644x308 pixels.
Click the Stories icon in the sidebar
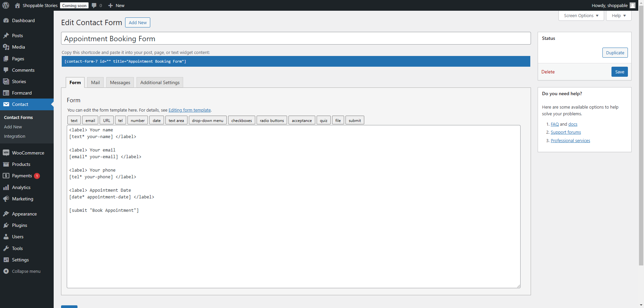6,81
